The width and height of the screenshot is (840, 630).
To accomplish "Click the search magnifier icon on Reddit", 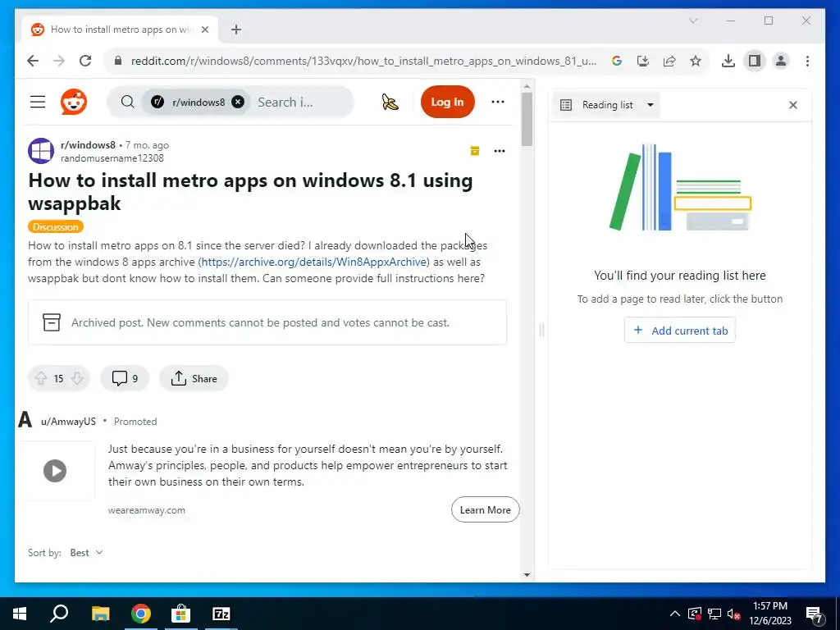I will coord(127,102).
